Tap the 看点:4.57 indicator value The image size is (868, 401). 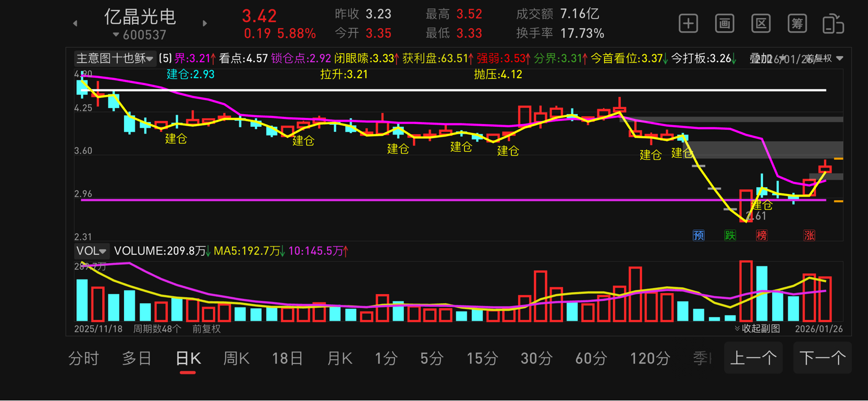click(243, 58)
